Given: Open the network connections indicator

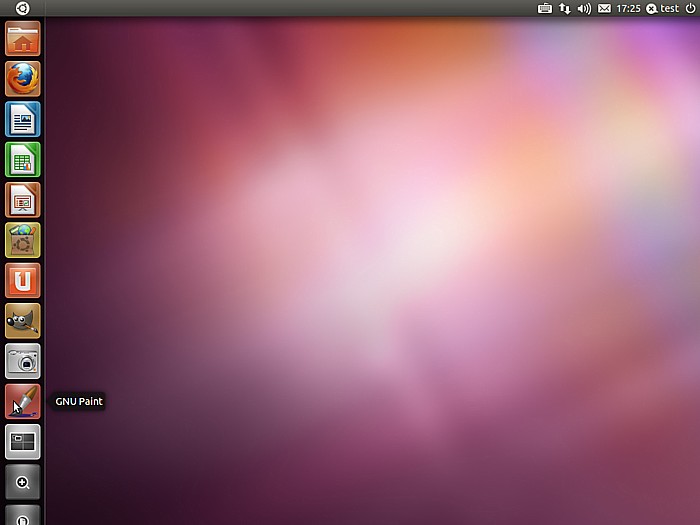Looking at the screenshot, I should click(x=565, y=8).
